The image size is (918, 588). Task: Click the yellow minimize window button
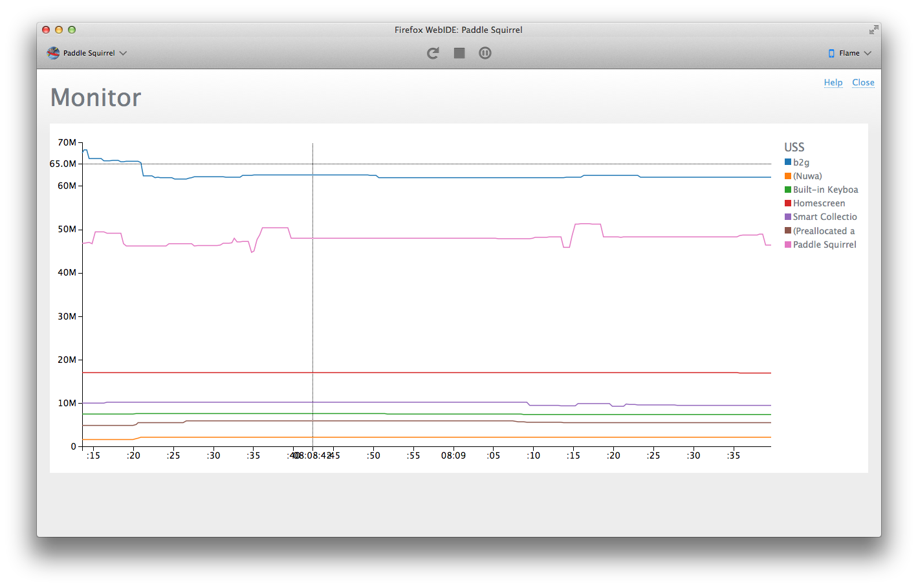tap(59, 30)
